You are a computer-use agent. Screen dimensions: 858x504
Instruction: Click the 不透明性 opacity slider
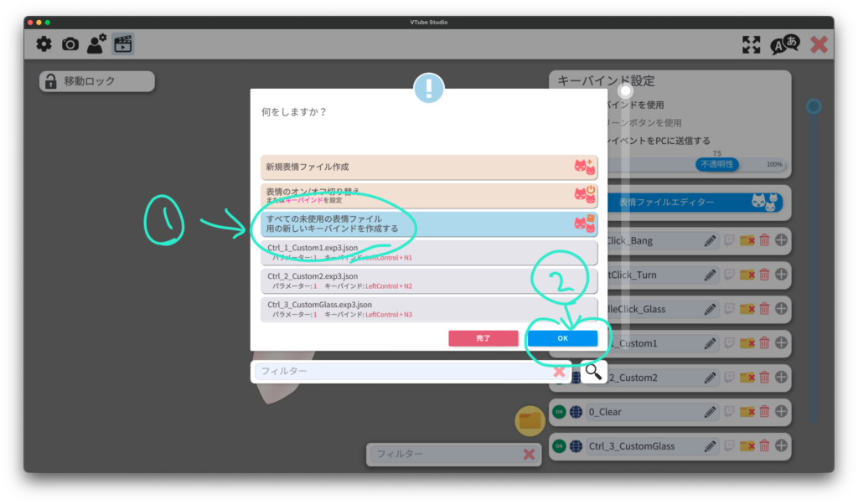point(716,164)
